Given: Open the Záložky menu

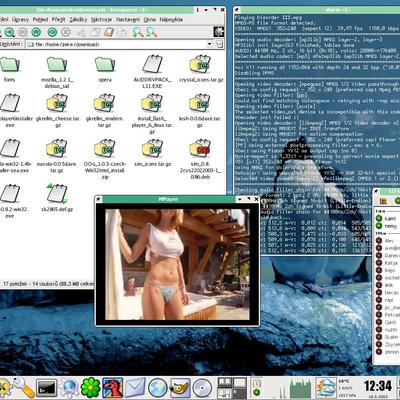Looking at the screenshot, I should click(78, 20).
